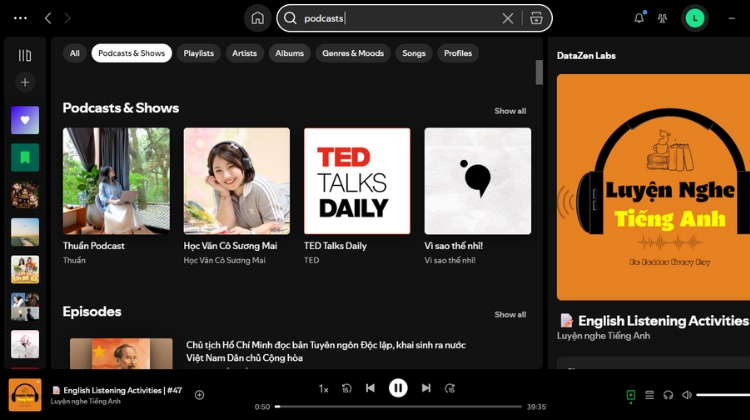This screenshot has height=420, width=750.
Task: Skip forward 15 seconds
Action: (450, 388)
